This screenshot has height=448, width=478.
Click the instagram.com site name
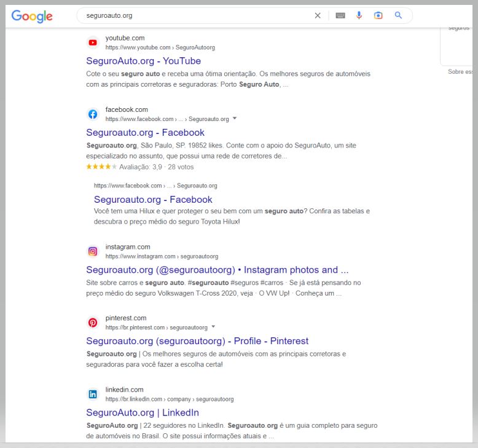pyautogui.click(x=128, y=246)
